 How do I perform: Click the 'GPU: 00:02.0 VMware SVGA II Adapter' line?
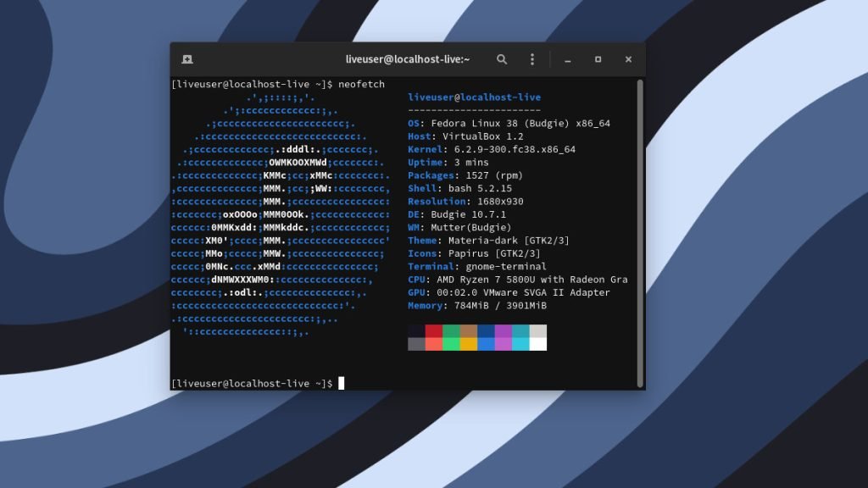tap(509, 292)
